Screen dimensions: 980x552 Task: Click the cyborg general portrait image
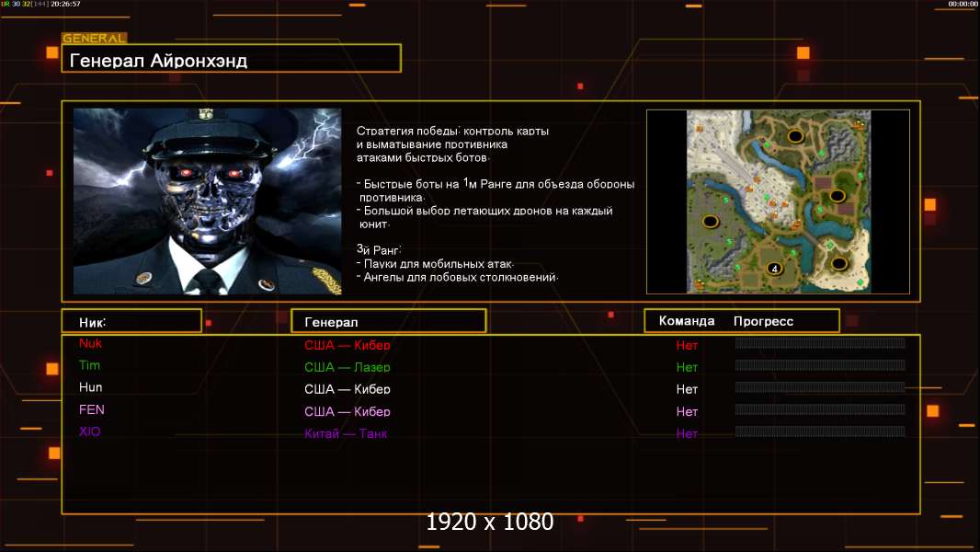coord(207,201)
